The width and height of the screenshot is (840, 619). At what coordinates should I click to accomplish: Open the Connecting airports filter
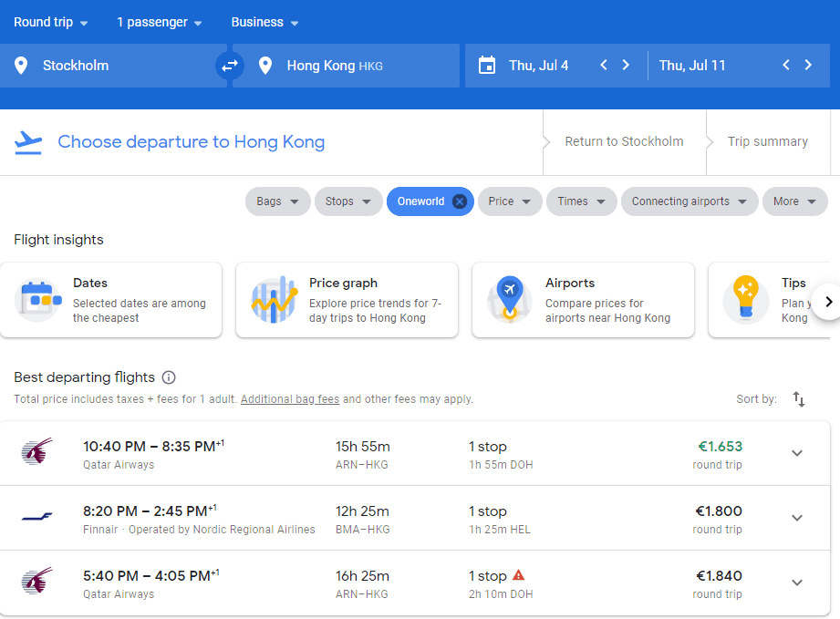690,201
